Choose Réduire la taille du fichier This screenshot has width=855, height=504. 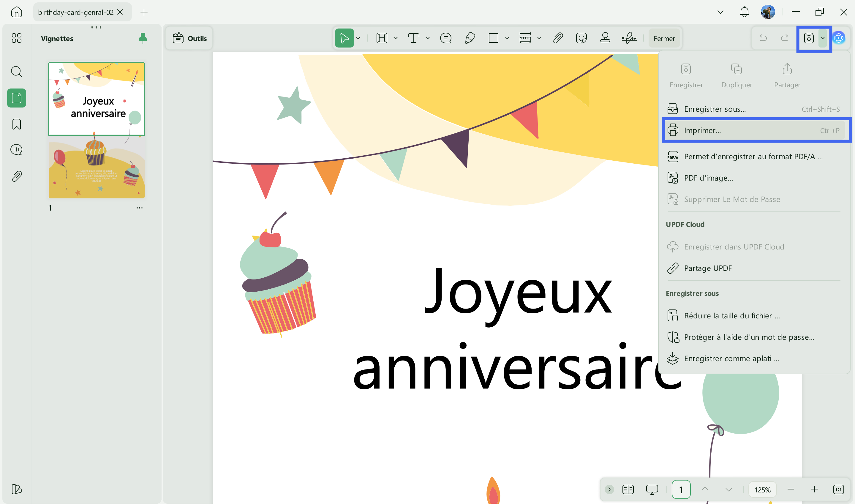click(x=754, y=316)
